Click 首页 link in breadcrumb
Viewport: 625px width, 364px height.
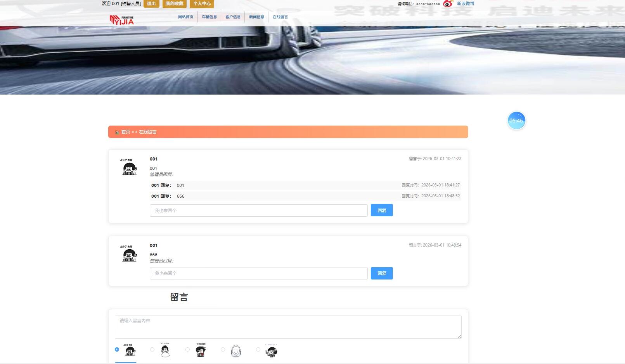tap(126, 132)
